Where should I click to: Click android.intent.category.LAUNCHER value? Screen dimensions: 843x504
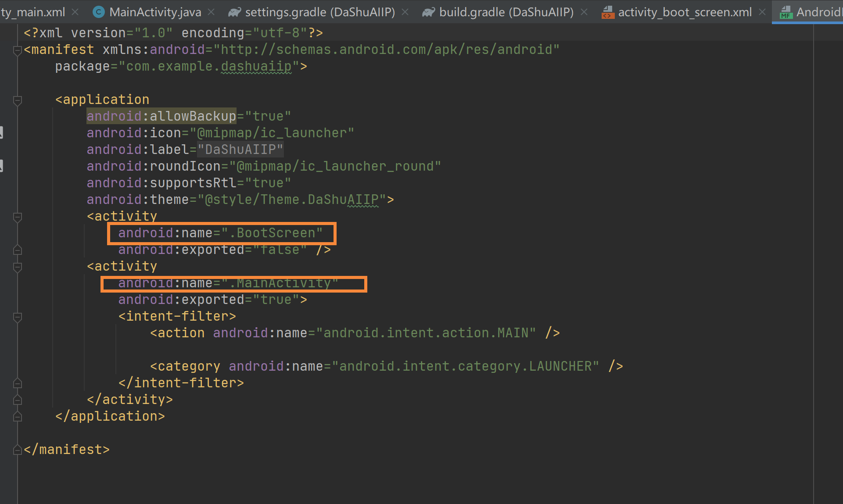pos(466,366)
